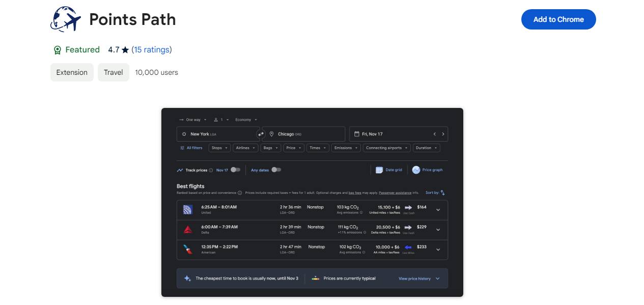The height and width of the screenshot is (305, 644).
Task: Go to next date with right arrow
Action: 443,134
